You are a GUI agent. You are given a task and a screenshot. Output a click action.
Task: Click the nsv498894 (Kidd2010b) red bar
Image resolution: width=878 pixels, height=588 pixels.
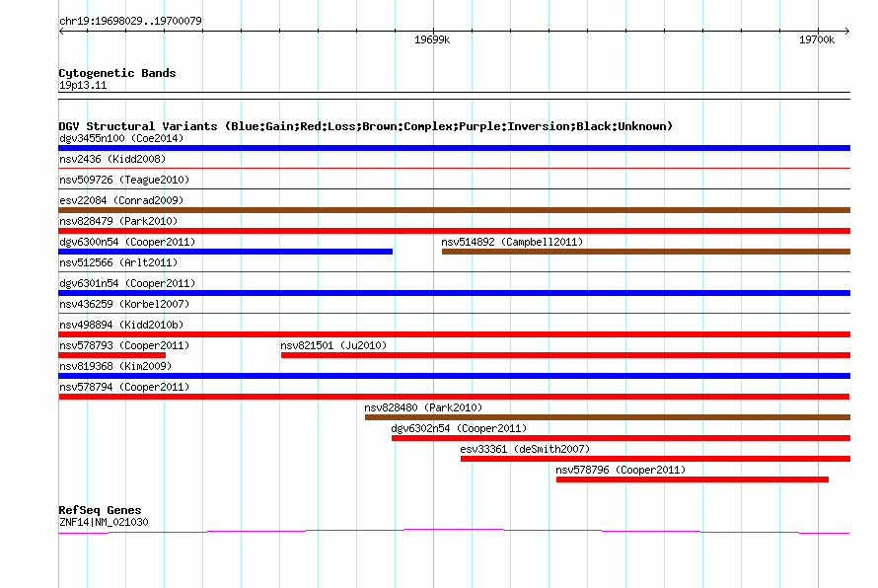coord(454,334)
